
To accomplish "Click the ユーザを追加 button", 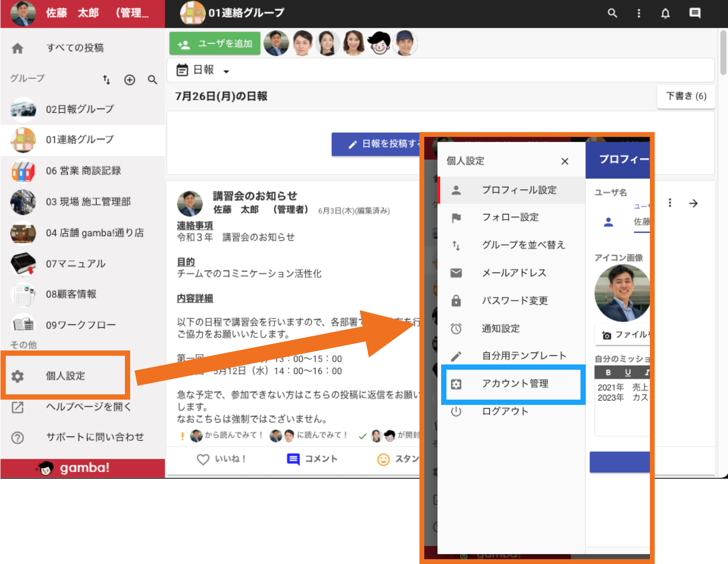I will click(215, 43).
